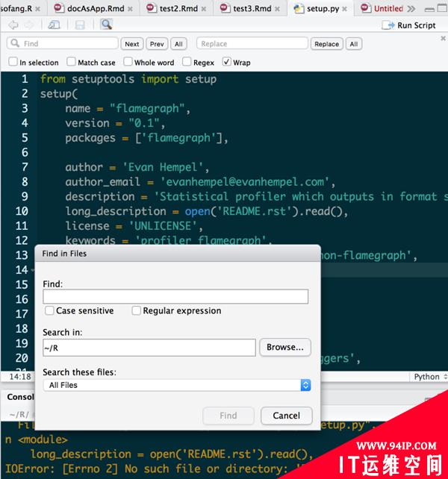Minimize the source pane icon
Screen dimensions: 448x479
(429, 9)
